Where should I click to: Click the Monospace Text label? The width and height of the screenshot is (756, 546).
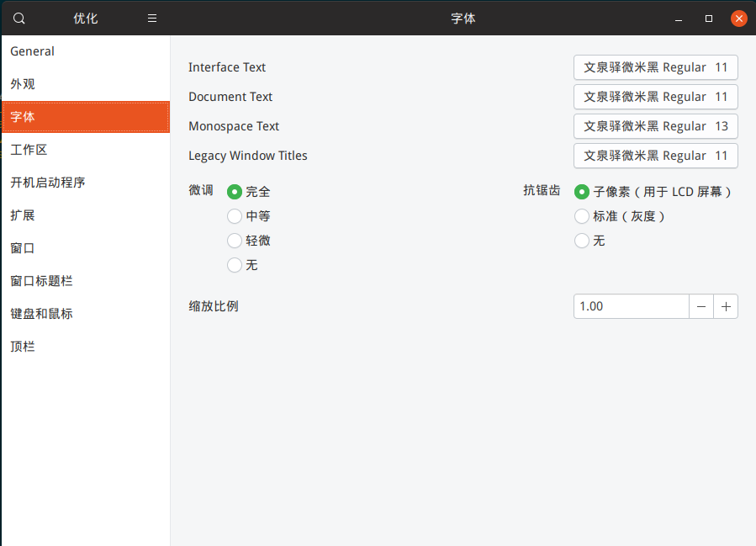pyautogui.click(x=234, y=126)
